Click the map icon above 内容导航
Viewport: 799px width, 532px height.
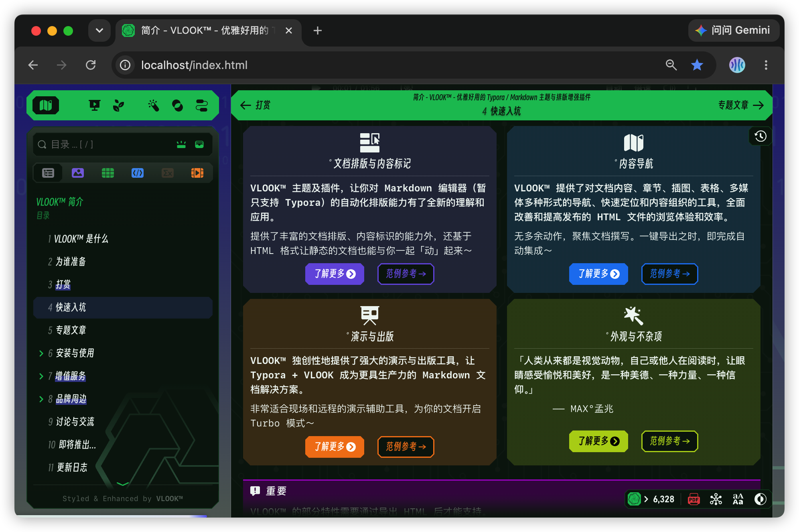coord(633,143)
